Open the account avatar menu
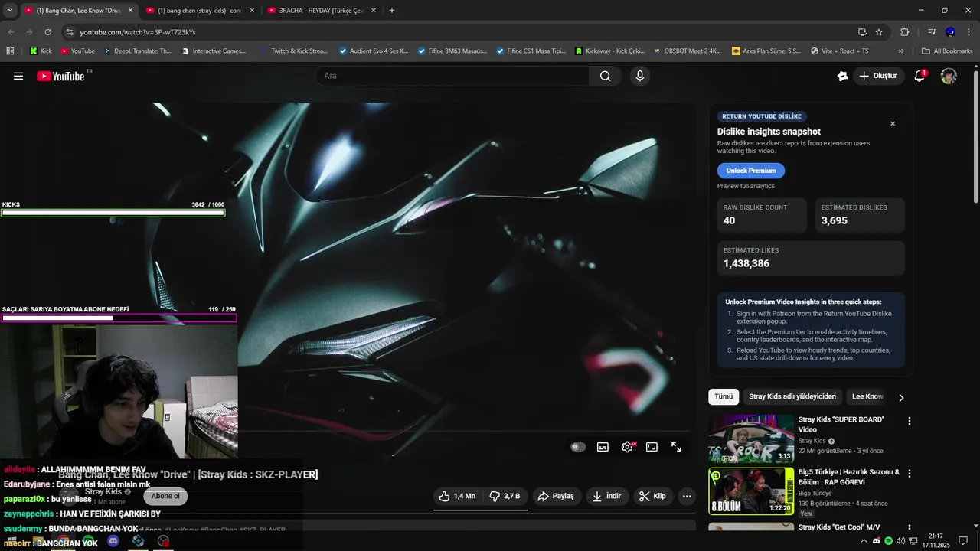980x551 pixels. [x=949, y=76]
